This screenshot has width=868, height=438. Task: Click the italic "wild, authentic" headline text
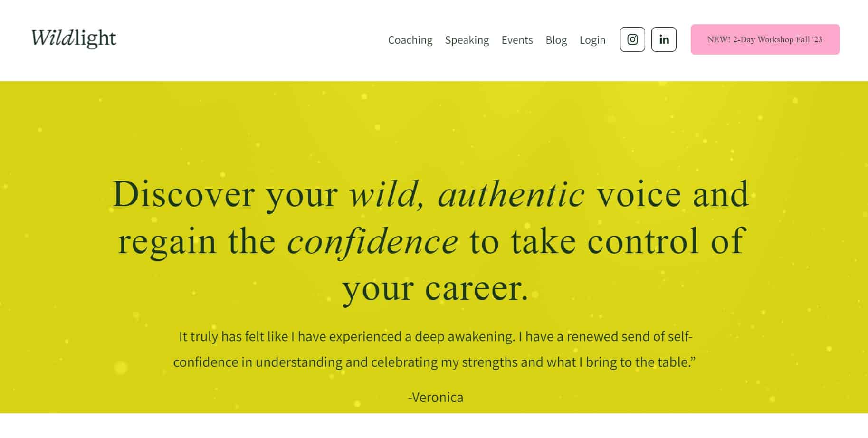[466, 195]
